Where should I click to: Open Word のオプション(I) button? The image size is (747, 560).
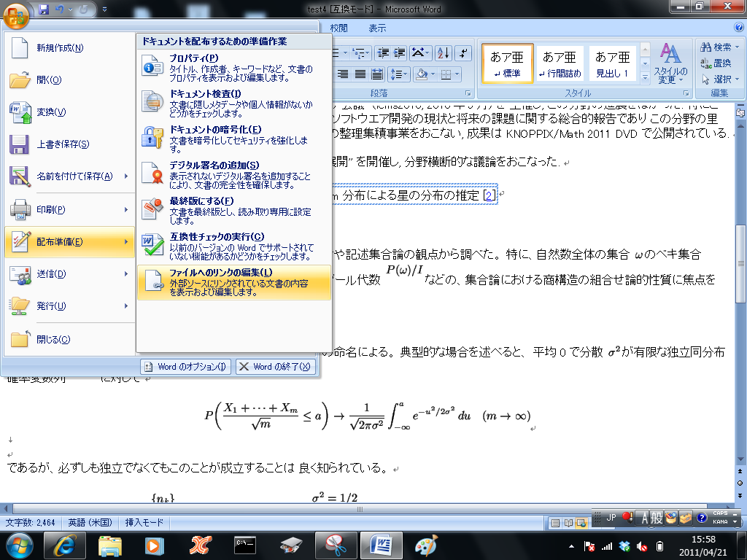click(x=186, y=367)
